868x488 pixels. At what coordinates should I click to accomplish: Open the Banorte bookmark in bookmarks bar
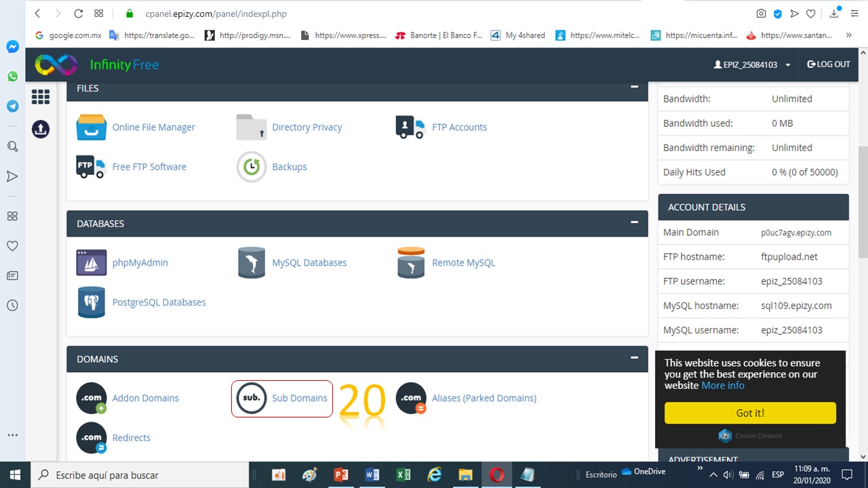(x=439, y=35)
